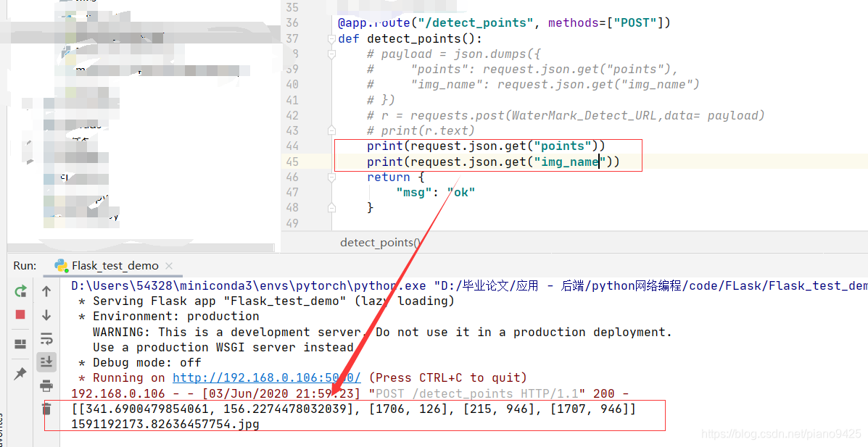Click line number 42 in the gutter
This screenshot has width=868, height=447.
click(292, 116)
